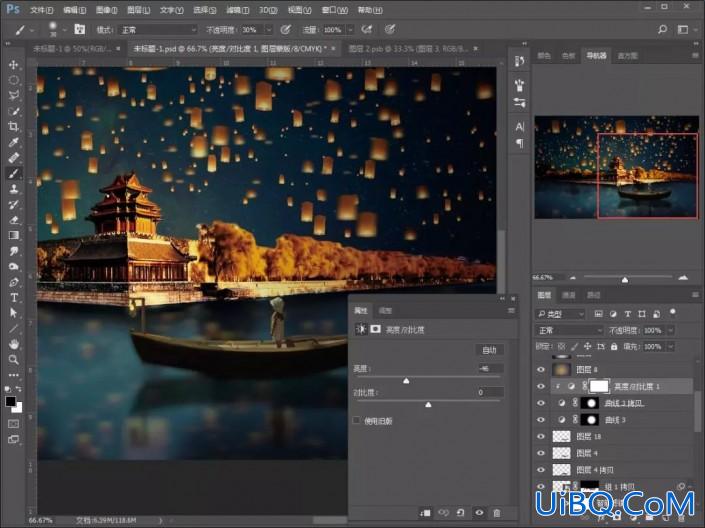Open the Properties panel menu button
The width and height of the screenshot is (705, 528).
pyautogui.click(x=511, y=310)
